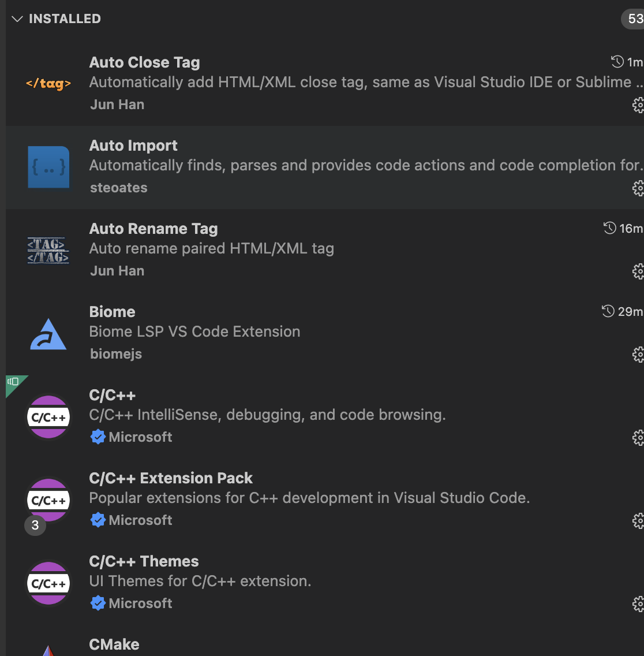The width and height of the screenshot is (644, 656).
Task: Click 'Biome LSP VS Code Extension' description
Action: (x=194, y=332)
